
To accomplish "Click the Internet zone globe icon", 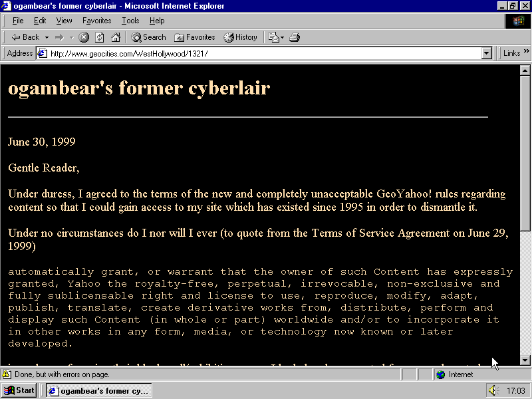I will 441,374.
